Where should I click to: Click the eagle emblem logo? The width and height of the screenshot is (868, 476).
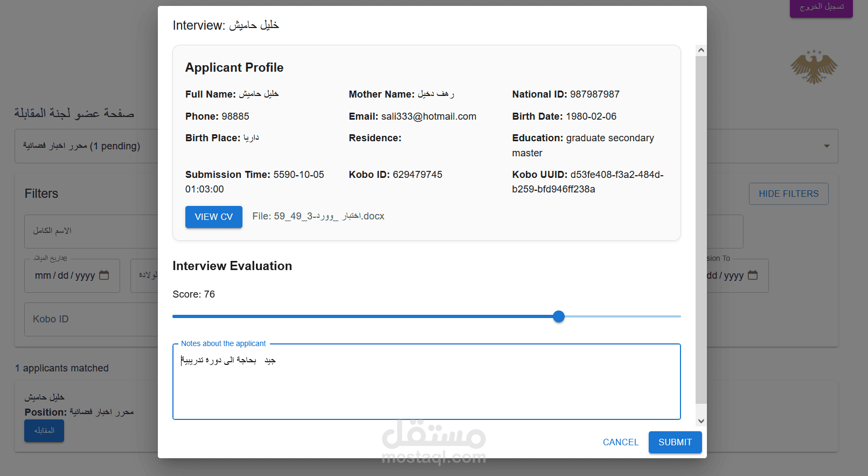point(814,67)
